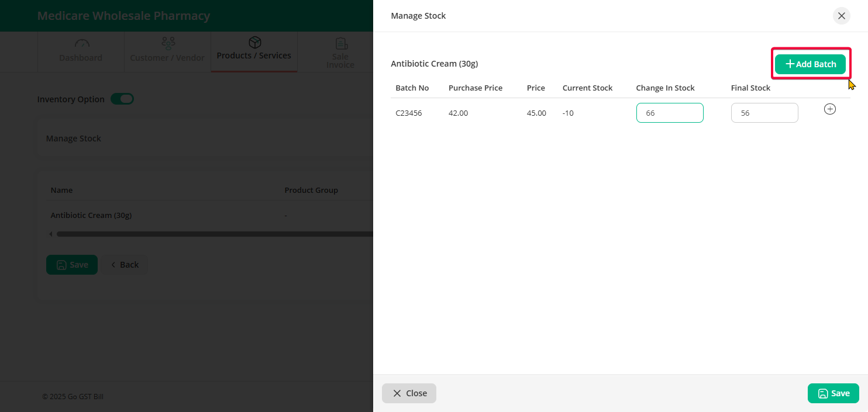Click the Products box icon
This screenshot has height=412, width=868.
pyautogui.click(x=254, y=43)
